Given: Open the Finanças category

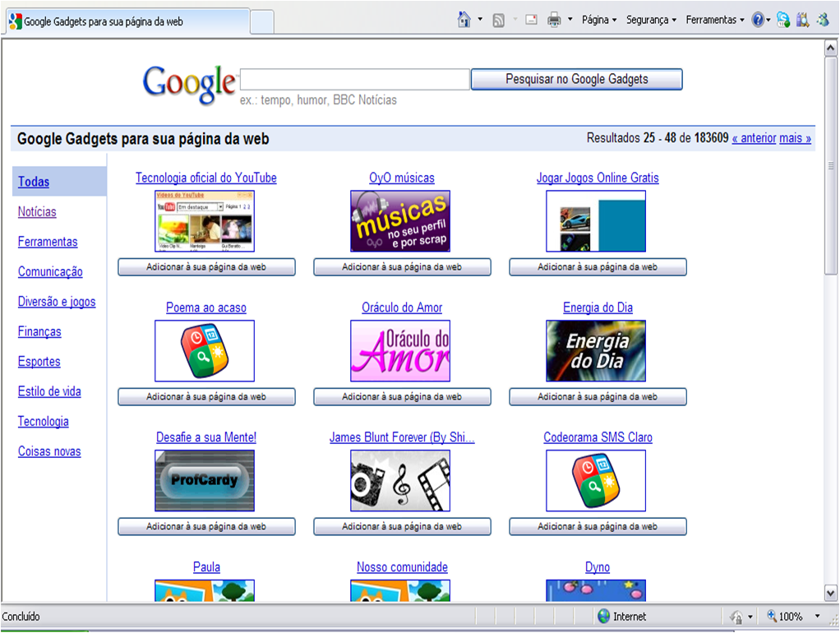Looking at the screenshot, I should pyautogui.click(x=39, y=332).
